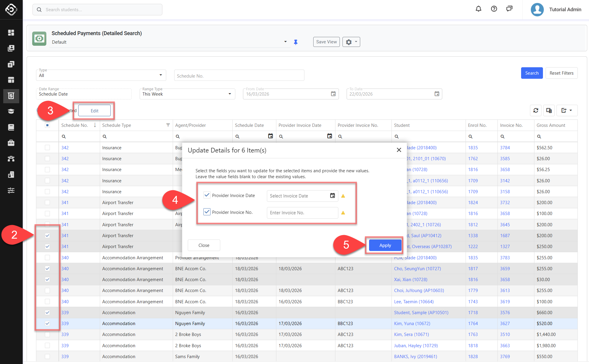Open the column chooser icon
589x364 pixels.
pyautogui.click(x=549, y=111)
